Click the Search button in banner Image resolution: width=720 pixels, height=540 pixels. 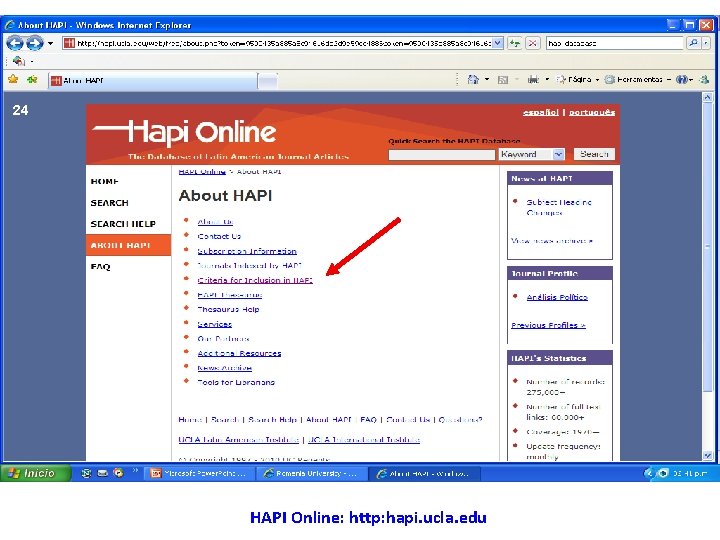point(594,154)
